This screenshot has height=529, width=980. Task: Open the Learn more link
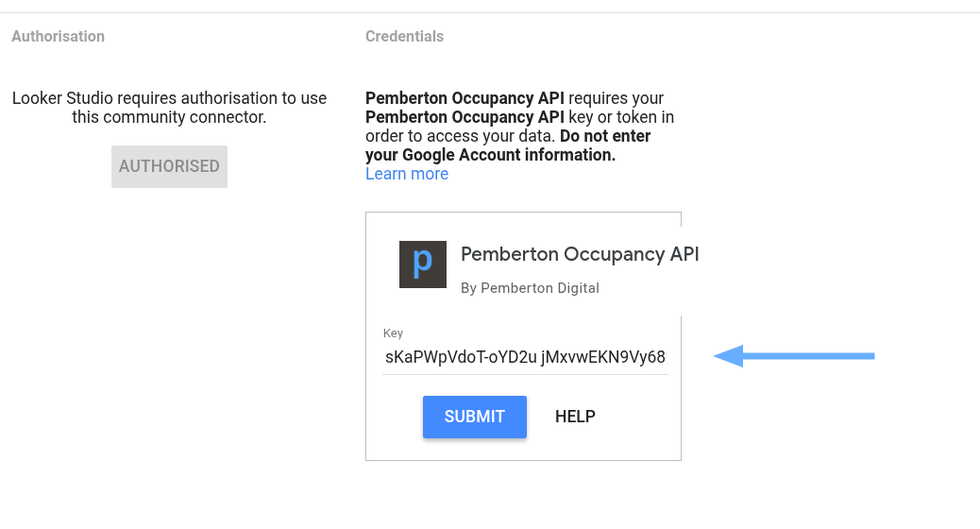pyautogui.click(x=407, y=174)
